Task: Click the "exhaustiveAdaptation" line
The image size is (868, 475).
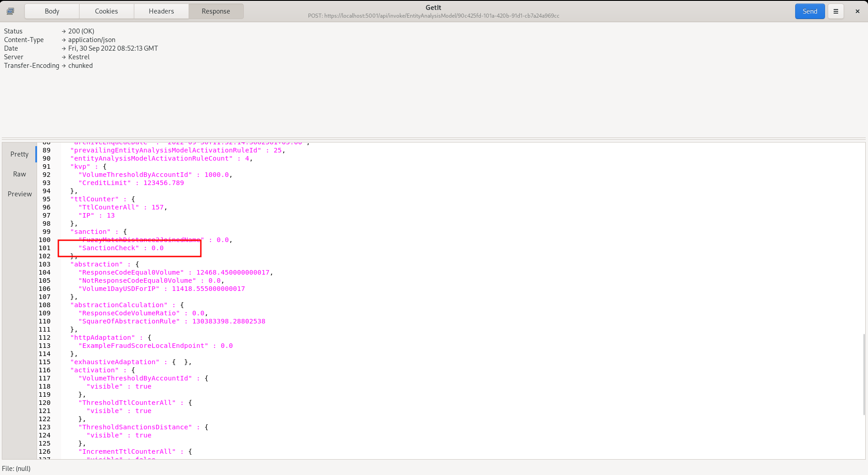Action: coord(131,362)
